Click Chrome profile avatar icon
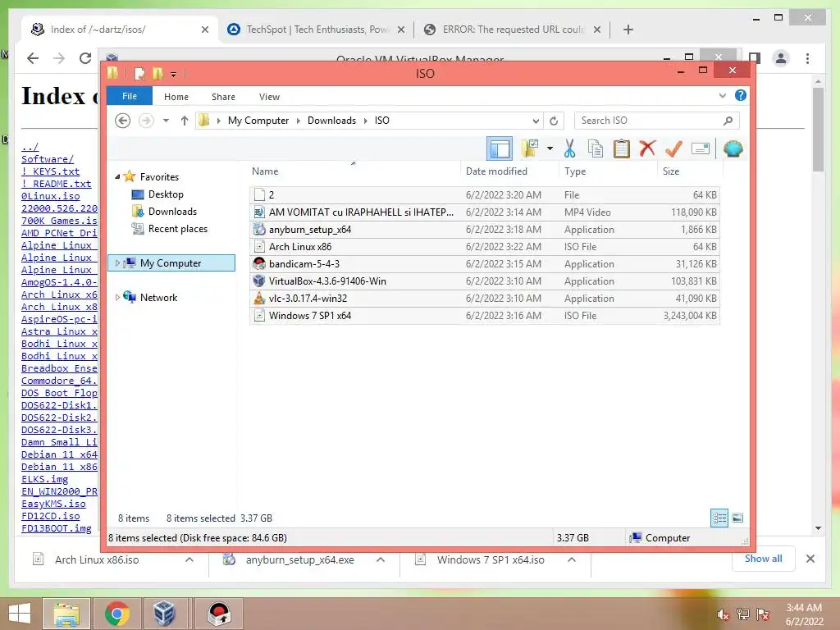This screenshot has height=630, width=840. (x=781, y=58)
